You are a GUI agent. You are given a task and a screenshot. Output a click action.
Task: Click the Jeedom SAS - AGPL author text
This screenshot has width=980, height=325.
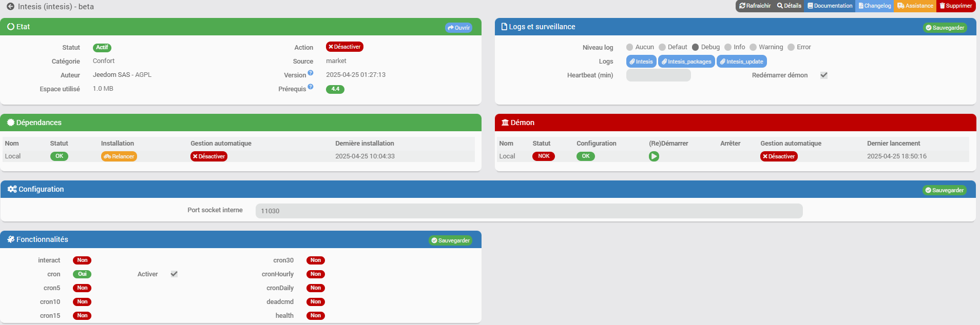(x=122, y=75)
